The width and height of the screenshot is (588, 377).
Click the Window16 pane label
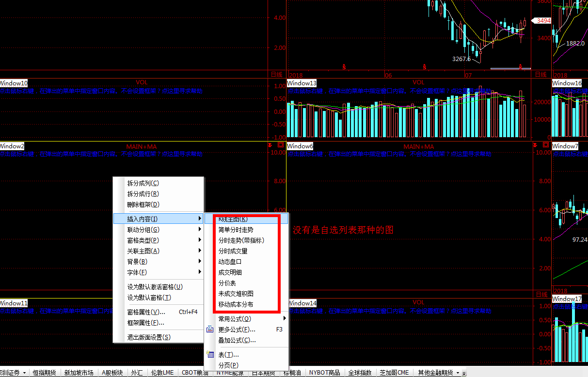pyautogui.click(x=567, y=83)
